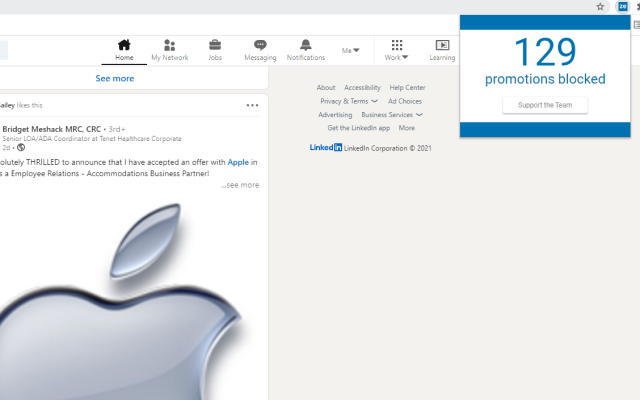Click the Home house icon
The height and width of the screenshot is (400, 640).
point(124,44)
